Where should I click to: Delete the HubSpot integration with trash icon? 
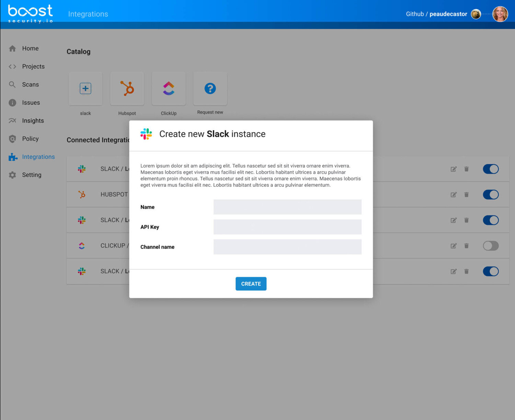tap(466, 195)
